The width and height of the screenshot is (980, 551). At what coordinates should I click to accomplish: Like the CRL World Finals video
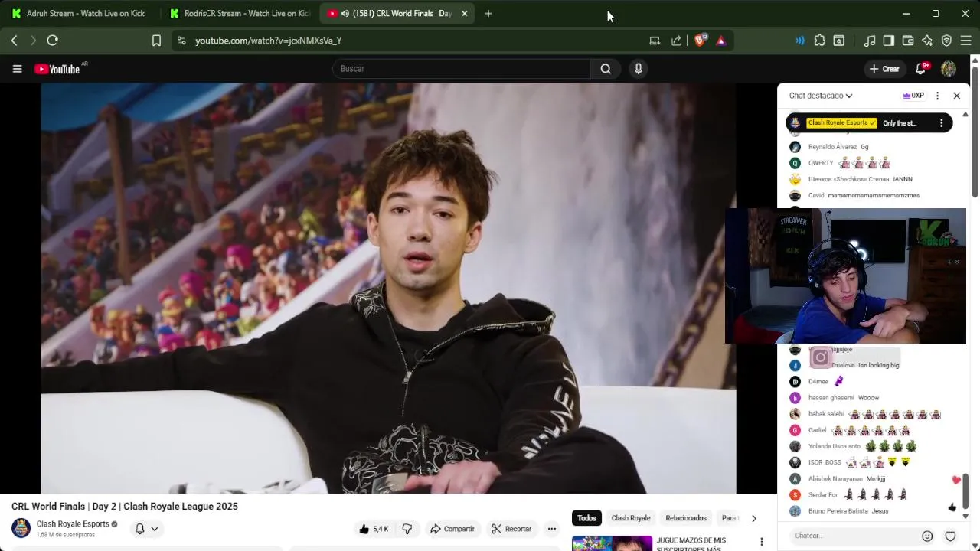click(374, 529)
